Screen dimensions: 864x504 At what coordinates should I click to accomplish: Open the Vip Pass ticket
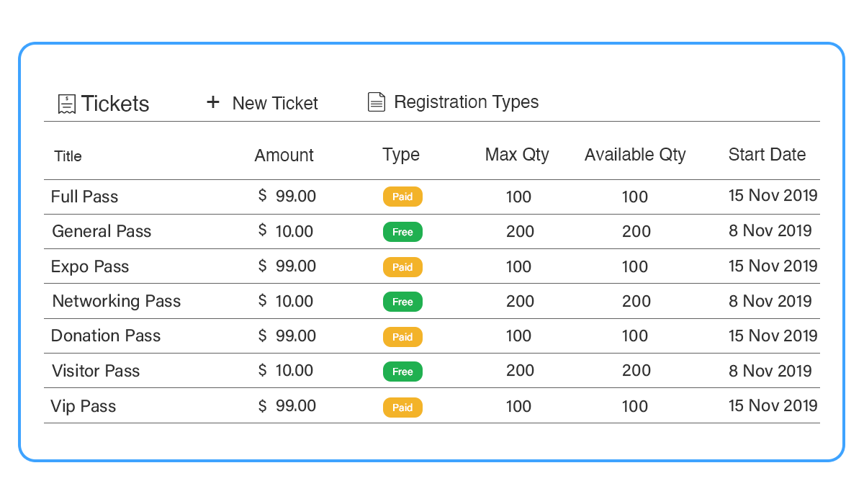(x=84, y=406)
